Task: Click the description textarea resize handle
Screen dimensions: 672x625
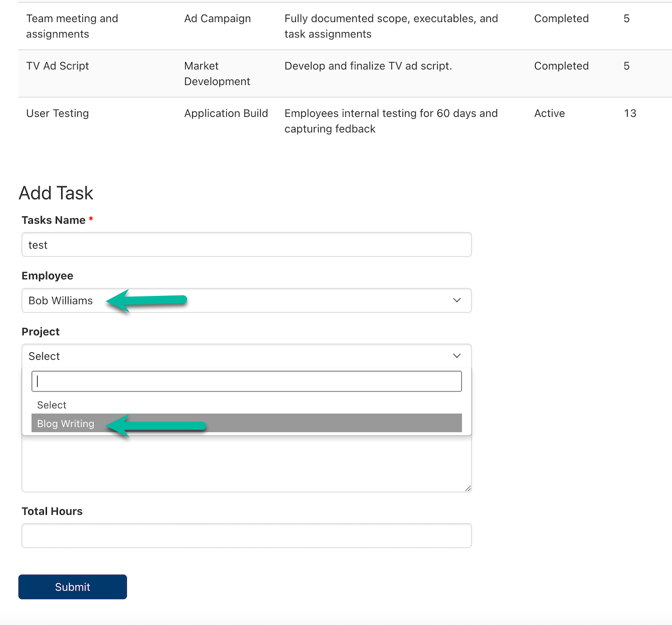Action: point(468,488)
